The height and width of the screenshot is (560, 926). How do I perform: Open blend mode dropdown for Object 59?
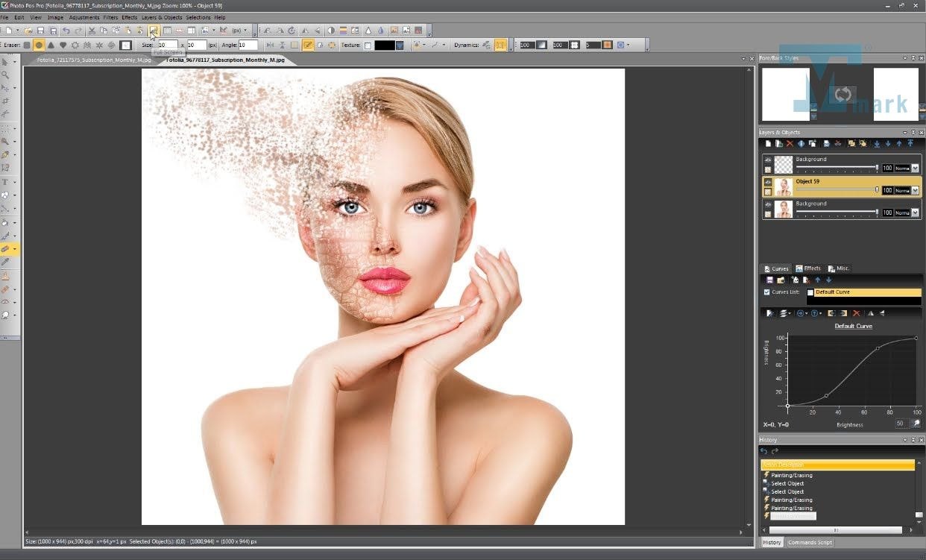(915, 191)
